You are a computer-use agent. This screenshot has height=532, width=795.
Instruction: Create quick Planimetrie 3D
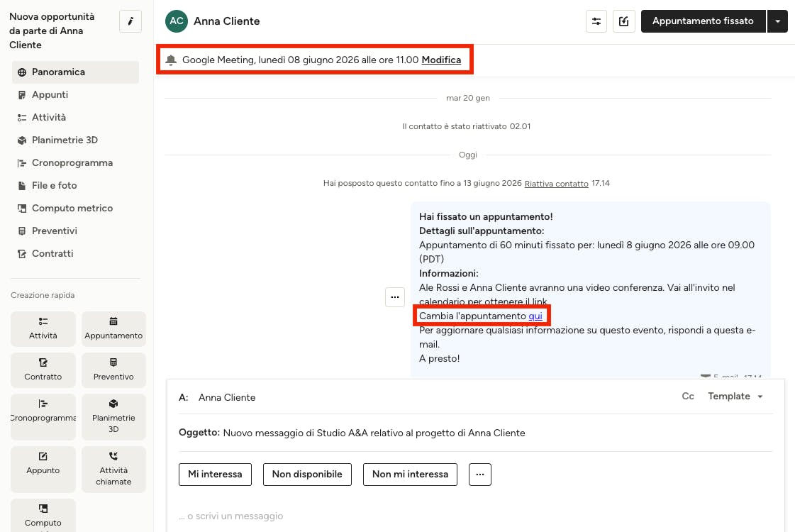113,416
